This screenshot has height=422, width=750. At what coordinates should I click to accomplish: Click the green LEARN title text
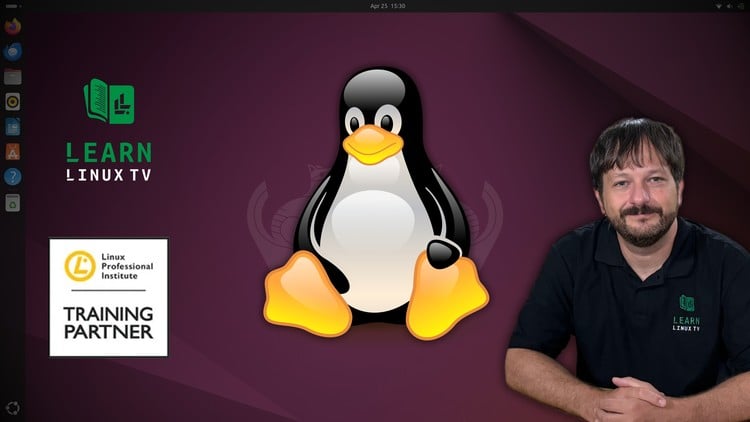109,153
